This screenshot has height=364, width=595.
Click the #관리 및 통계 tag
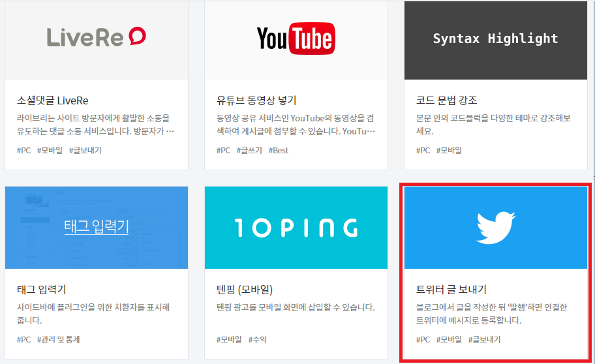[x=59, y=339]
